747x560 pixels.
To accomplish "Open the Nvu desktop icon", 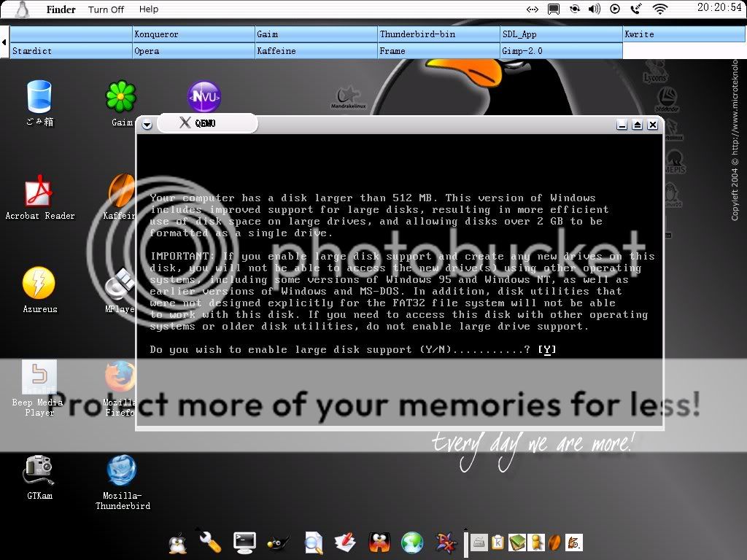I will pos(204,97).
